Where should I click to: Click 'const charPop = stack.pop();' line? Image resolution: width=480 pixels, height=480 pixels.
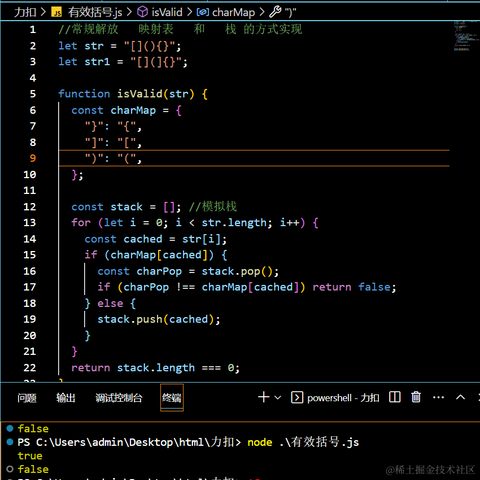pyautogui.click(x=188, y=271)
